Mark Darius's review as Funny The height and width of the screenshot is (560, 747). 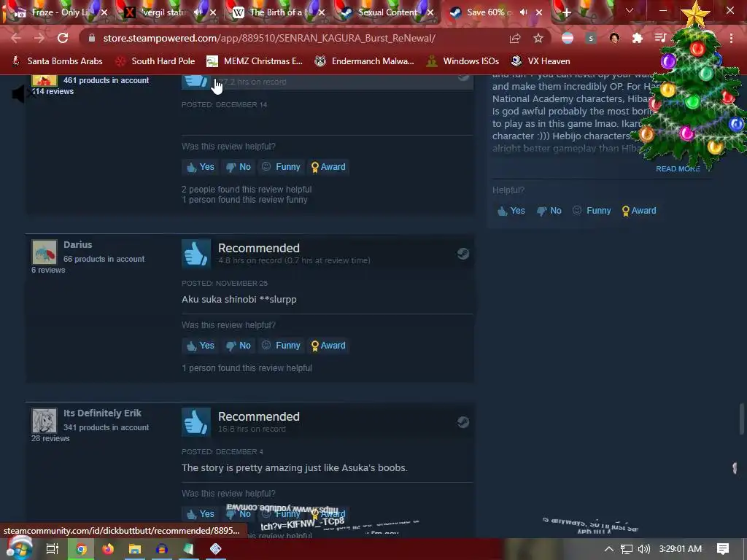[281, 345]
